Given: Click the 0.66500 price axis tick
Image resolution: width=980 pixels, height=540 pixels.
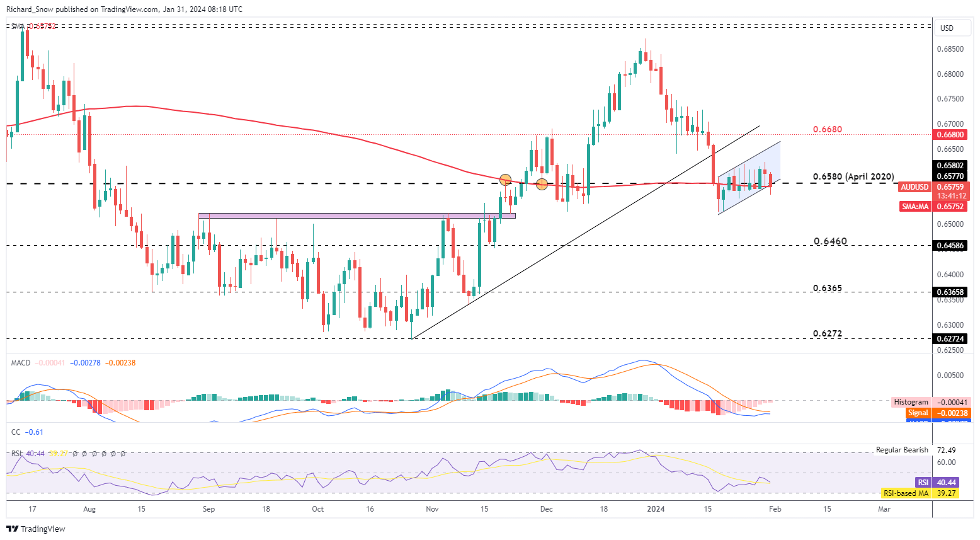Looking at the screenshot, I should coord(950,149).
